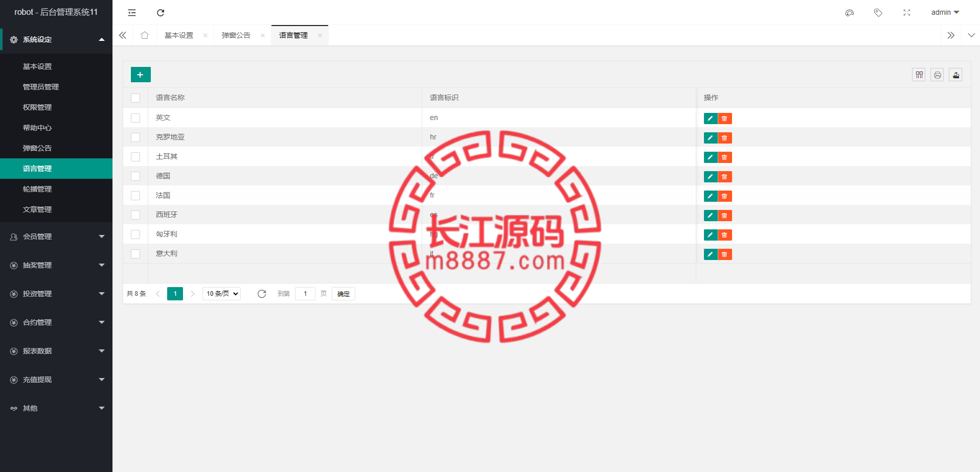Expand the 投资管理 sidebar section

[56, 294]
